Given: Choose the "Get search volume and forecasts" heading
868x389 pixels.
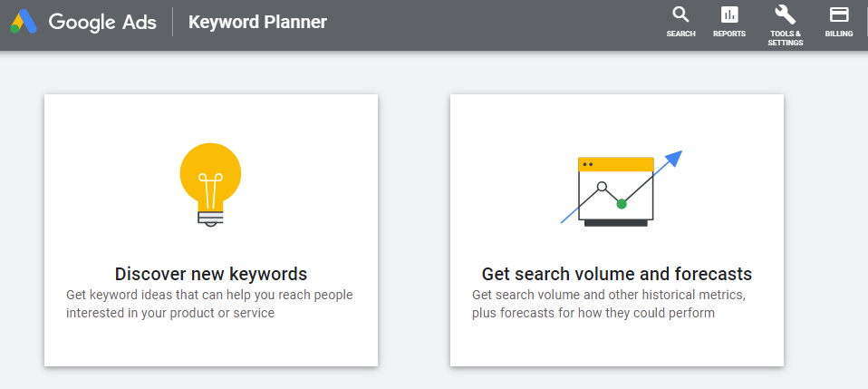Looking at the screenshot, I should pos(617,274).
